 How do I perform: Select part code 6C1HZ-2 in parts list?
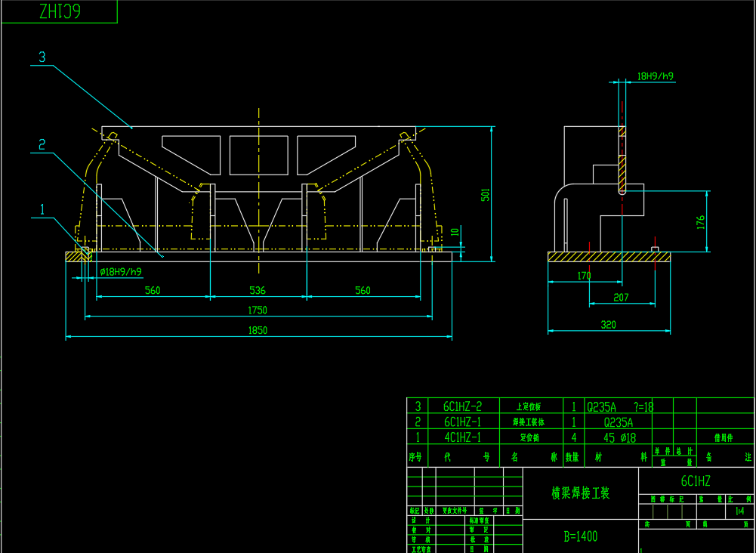(462, 406)
